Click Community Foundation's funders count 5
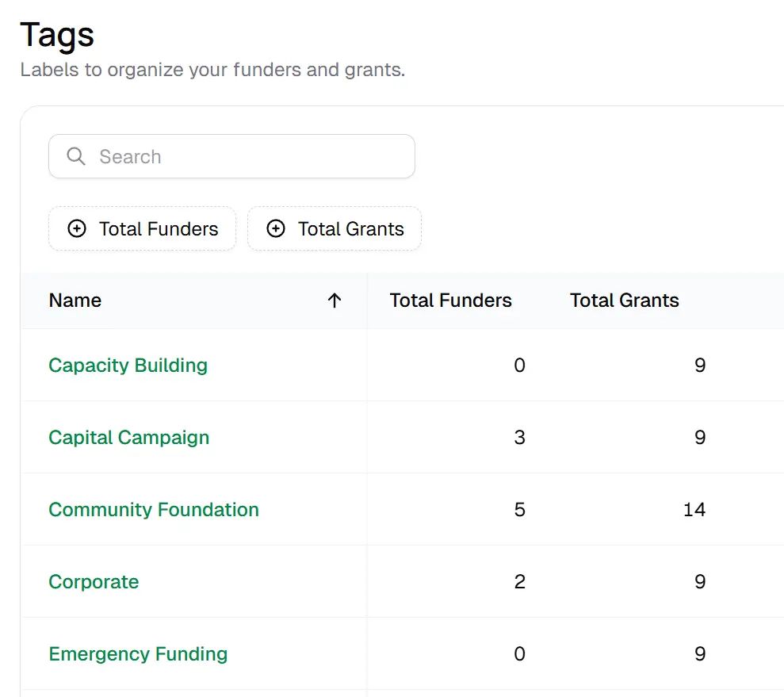This screenshot has height=697, width=784. [519, 510]
